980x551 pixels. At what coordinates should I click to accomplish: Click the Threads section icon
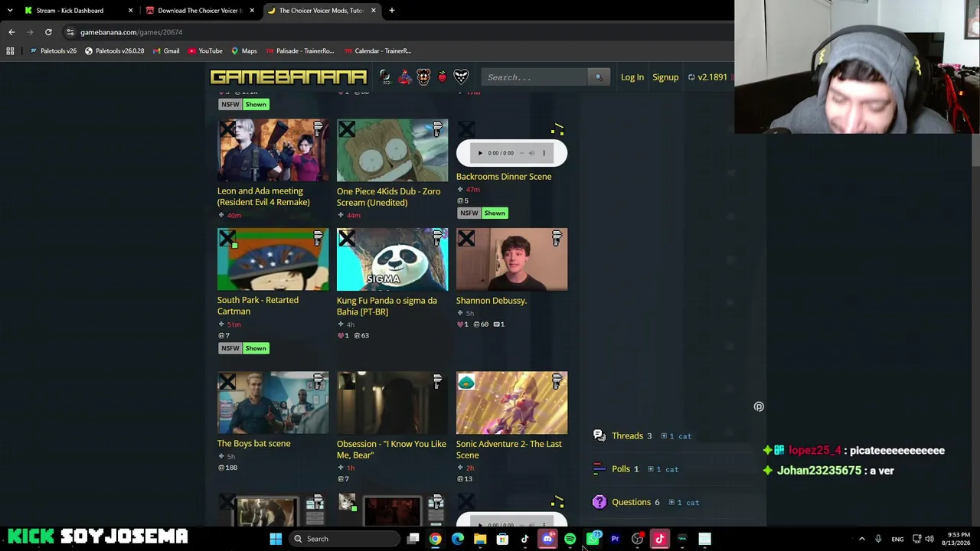599,436
